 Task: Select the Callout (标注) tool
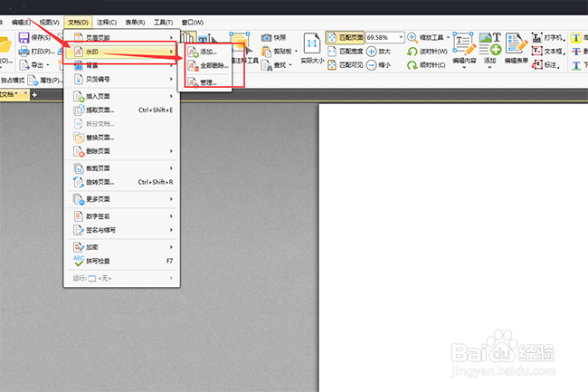click(x=546, y=65)
